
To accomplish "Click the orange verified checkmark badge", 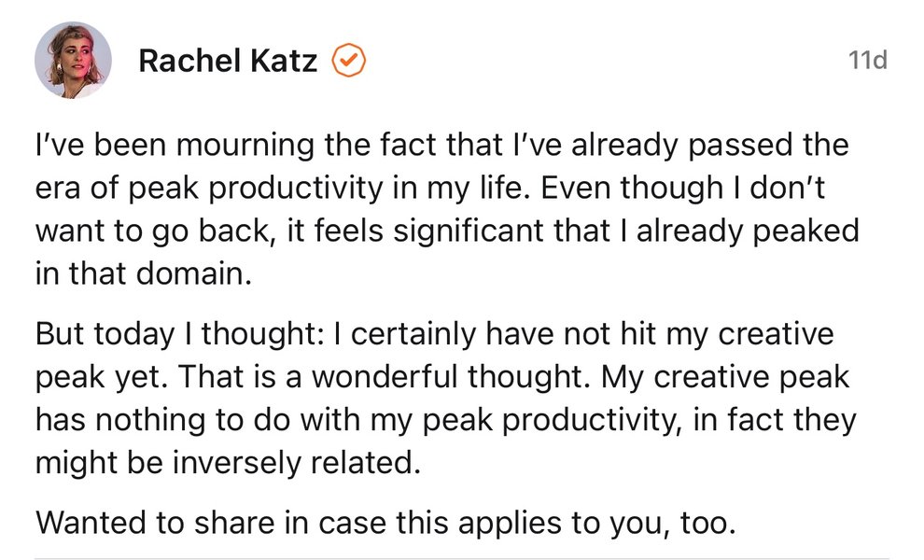I will point(349,60).
